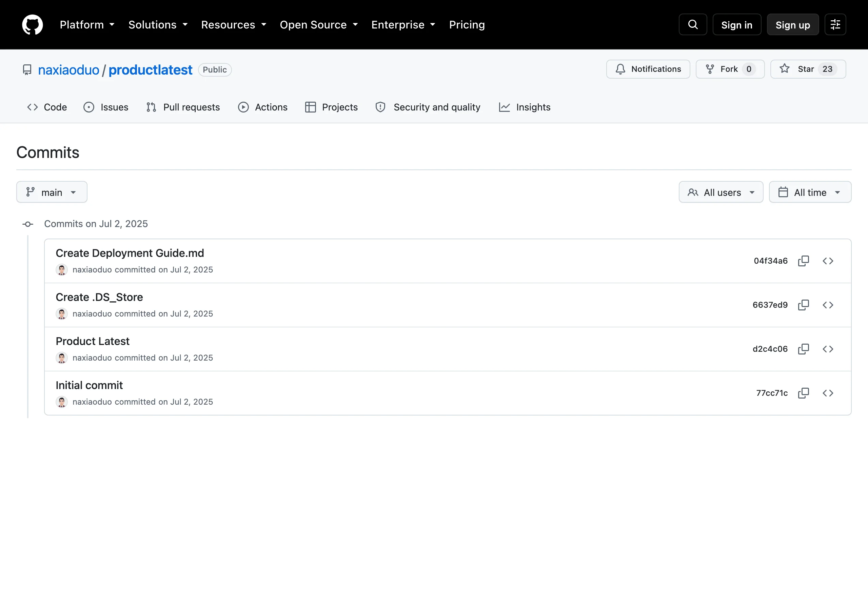The image size is (868, 610).
Task: Click avatar beside Create Deployment Guide.md commit
Action: pos(62,269)
